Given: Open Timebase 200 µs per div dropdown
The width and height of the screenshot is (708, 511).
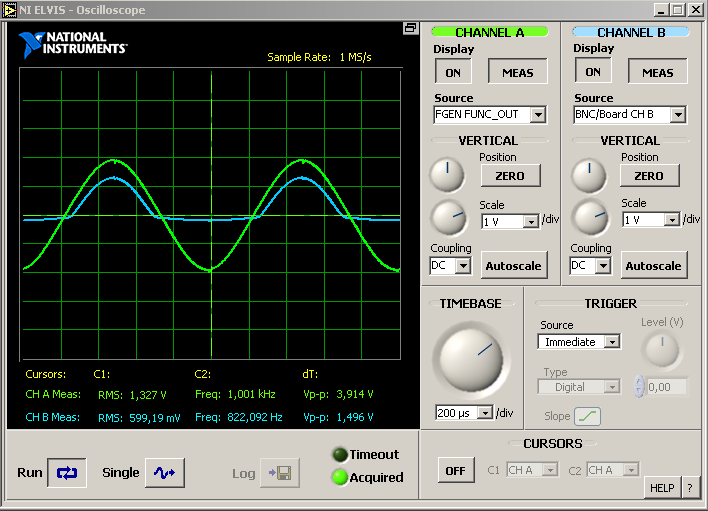Looking at the screenshot, I should click(x=464, y=413).
